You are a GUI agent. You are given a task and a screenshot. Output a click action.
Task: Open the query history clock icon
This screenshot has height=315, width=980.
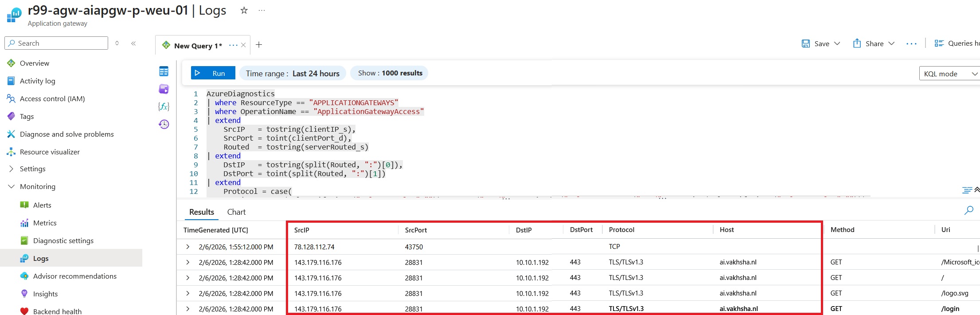click(164, 124)
